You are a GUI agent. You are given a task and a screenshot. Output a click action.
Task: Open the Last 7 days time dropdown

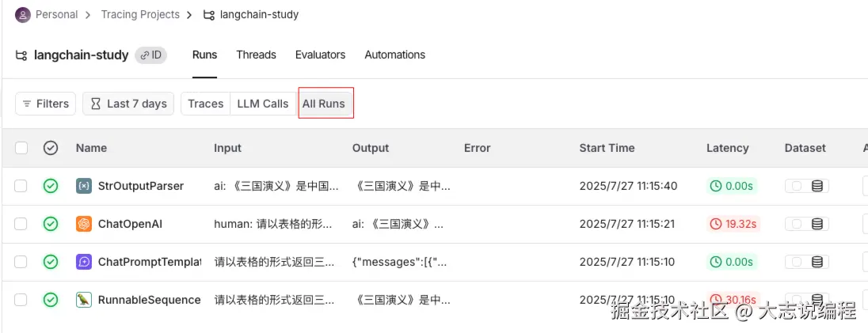tap(128, 104)
